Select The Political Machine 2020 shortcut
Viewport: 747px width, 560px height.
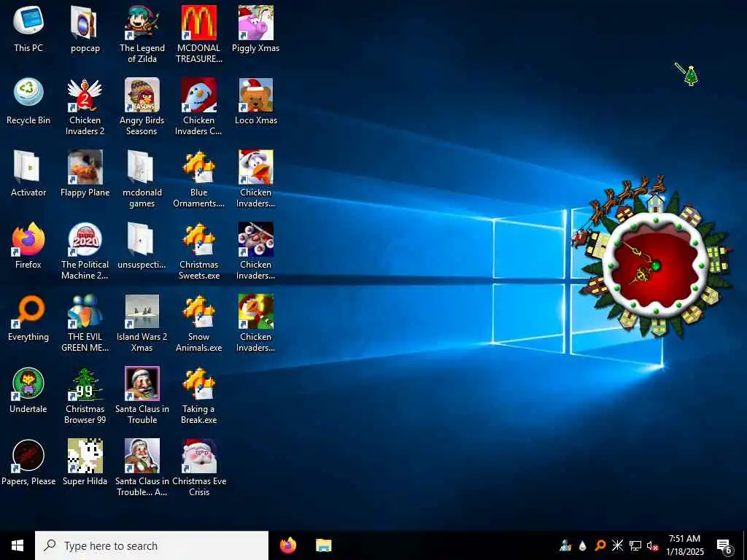coord(85,251)
